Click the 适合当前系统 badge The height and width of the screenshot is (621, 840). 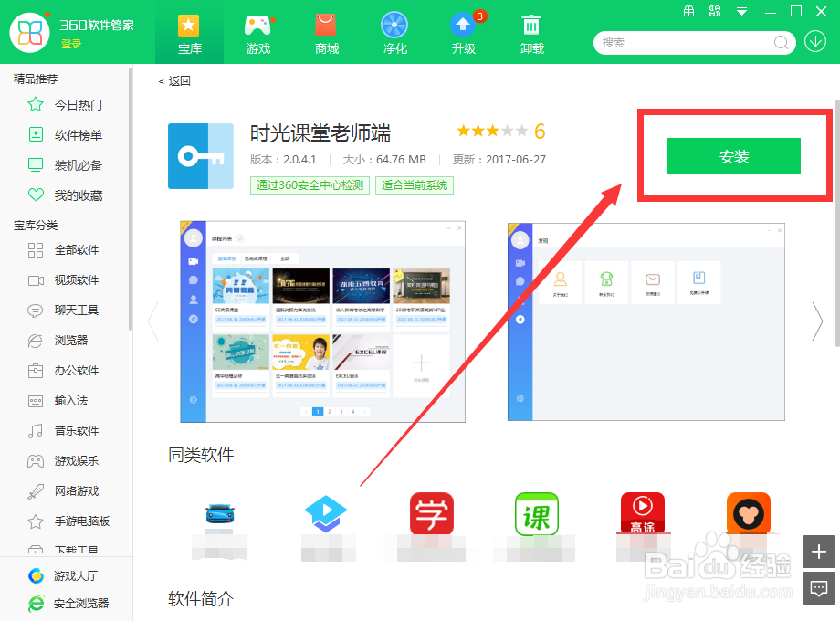(x=415, y=184)
